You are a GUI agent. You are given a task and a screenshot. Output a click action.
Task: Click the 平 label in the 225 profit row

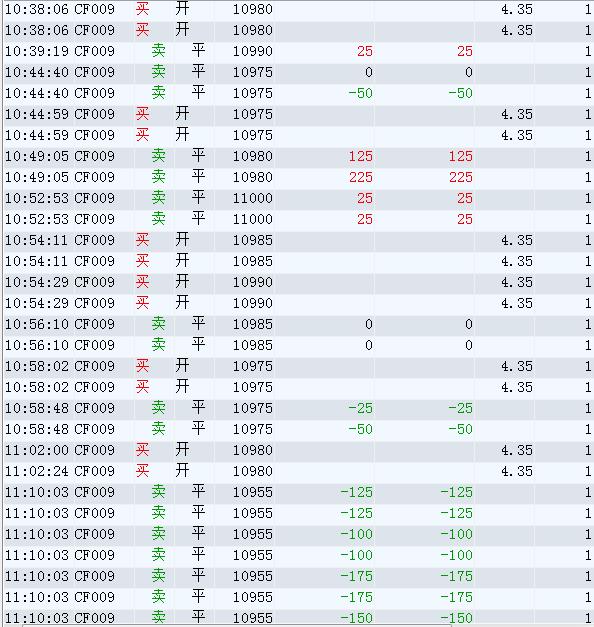198,177
